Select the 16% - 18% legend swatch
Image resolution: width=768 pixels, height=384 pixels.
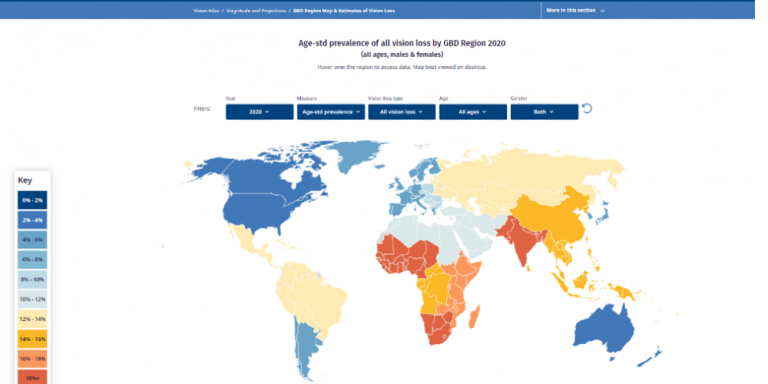pyautogui.click(x=33, y=359)
